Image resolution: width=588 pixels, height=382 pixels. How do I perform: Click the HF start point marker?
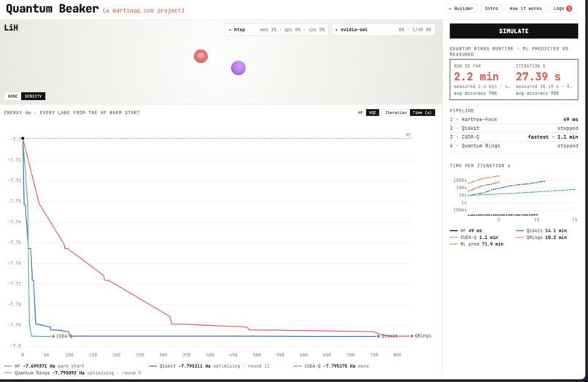pyautogui.click(x=23, y=139)
